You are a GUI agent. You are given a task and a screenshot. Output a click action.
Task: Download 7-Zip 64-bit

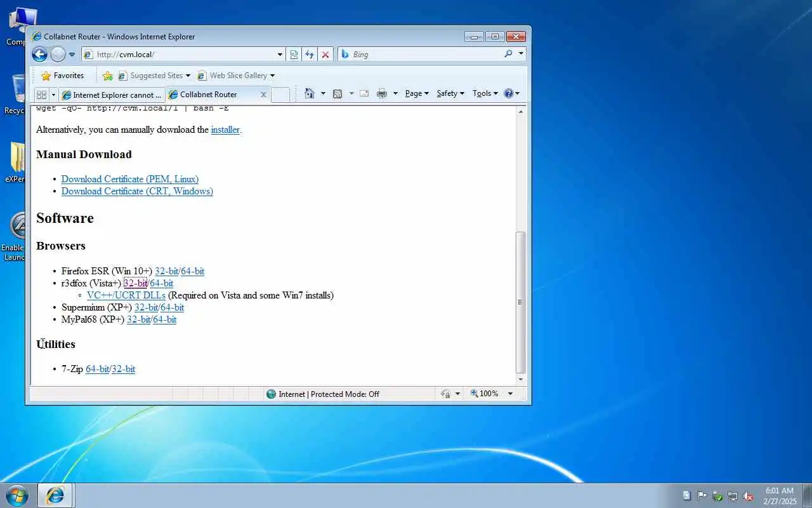tap(97, 369)
